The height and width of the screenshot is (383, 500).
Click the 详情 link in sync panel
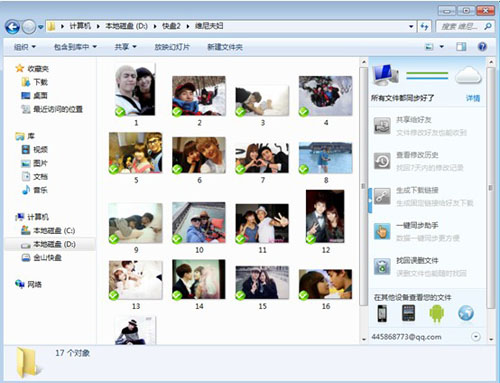tap(473, 98)
